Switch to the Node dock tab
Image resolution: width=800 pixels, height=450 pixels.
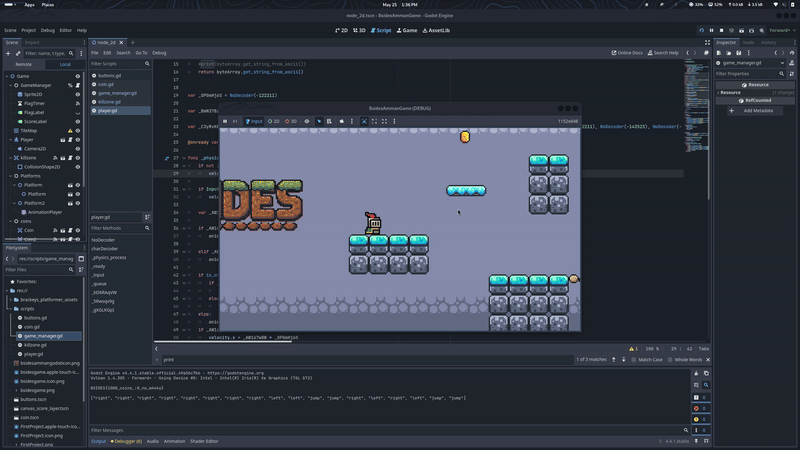748,43
